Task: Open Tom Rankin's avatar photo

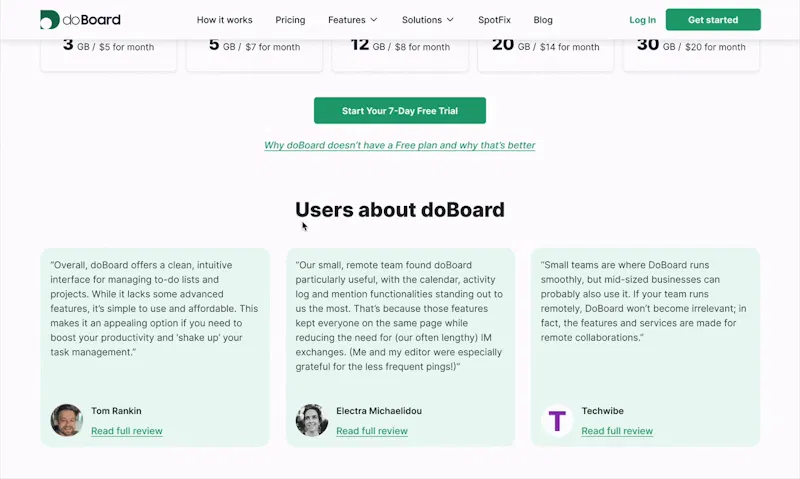Action: [67, 420]
